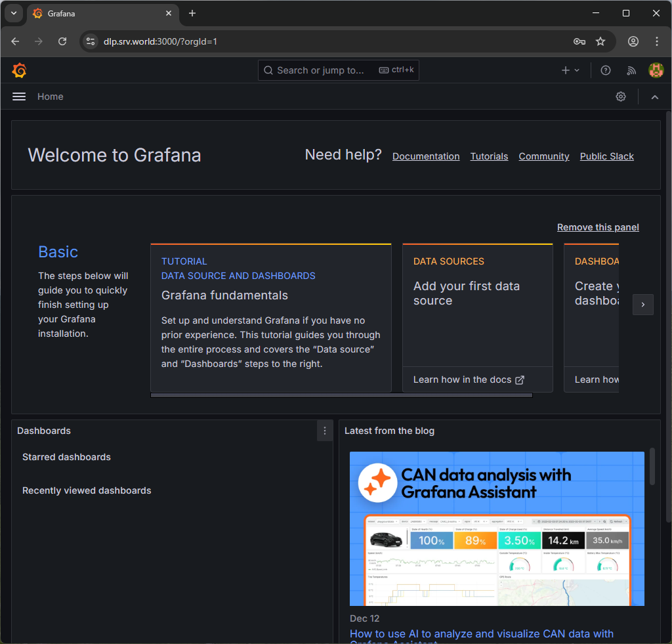
Task: Open the Help question mark icon
Action: 606,70
